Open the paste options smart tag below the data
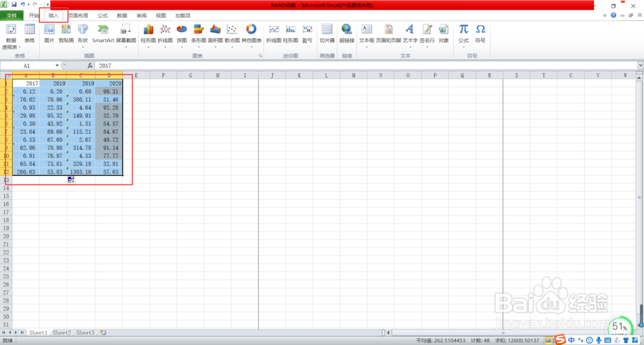 point(71,180)
